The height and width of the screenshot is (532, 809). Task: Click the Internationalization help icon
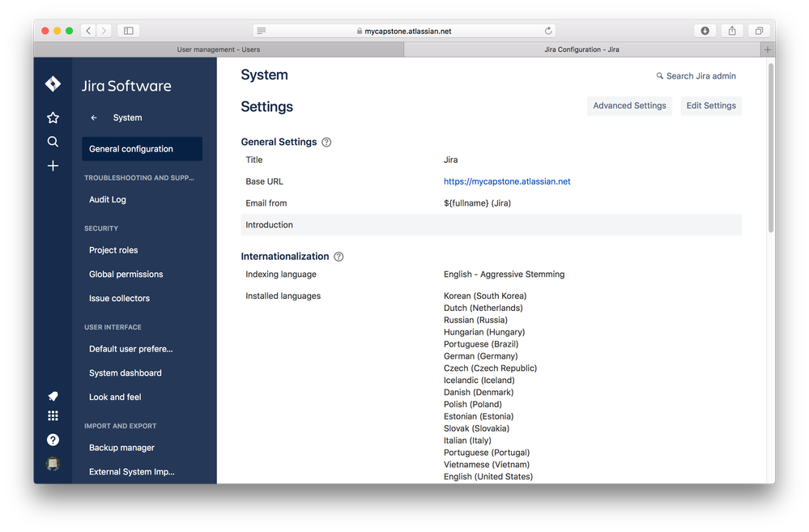(339, 256)
